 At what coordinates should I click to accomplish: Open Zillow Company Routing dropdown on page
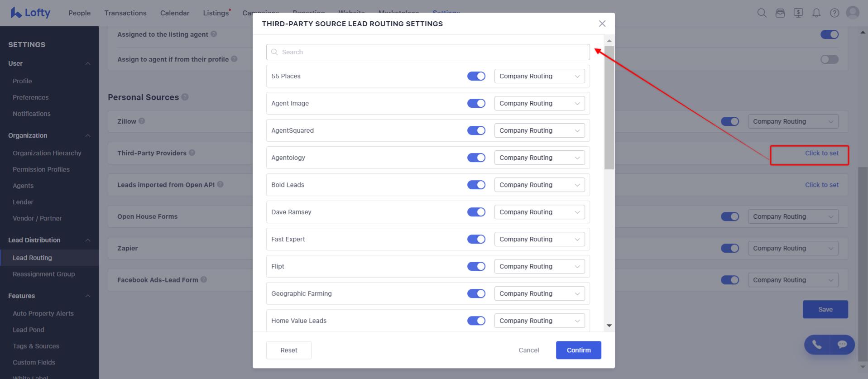coord(793,121)
